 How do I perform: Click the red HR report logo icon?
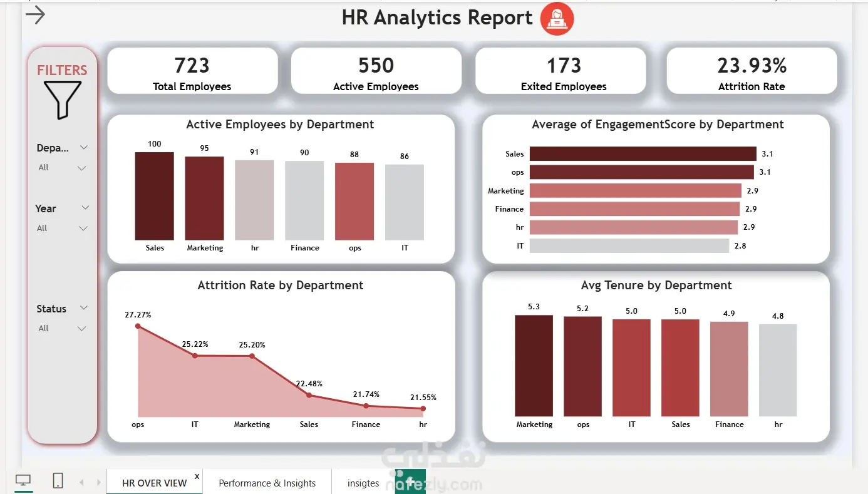pos(557,19)
